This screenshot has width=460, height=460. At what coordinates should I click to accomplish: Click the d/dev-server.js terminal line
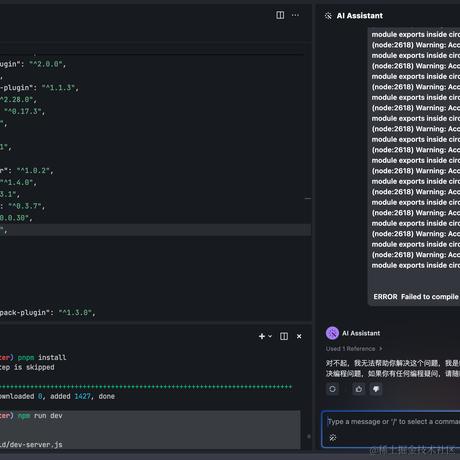coord(31,445)
